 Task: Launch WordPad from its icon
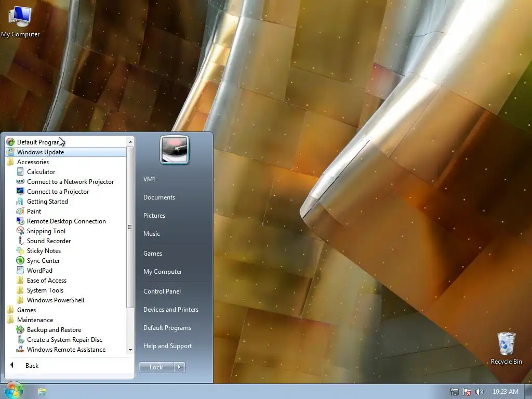coord(20,270)
